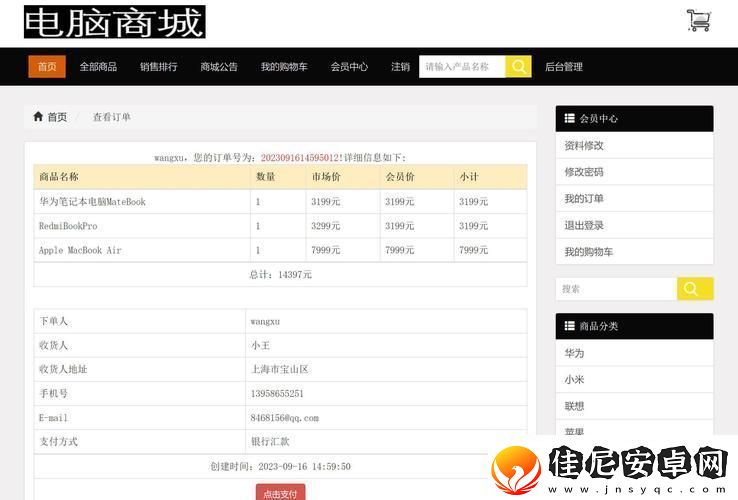
Task: Click 查看订单 breadcrumb text
Action: tap(112, 117)
